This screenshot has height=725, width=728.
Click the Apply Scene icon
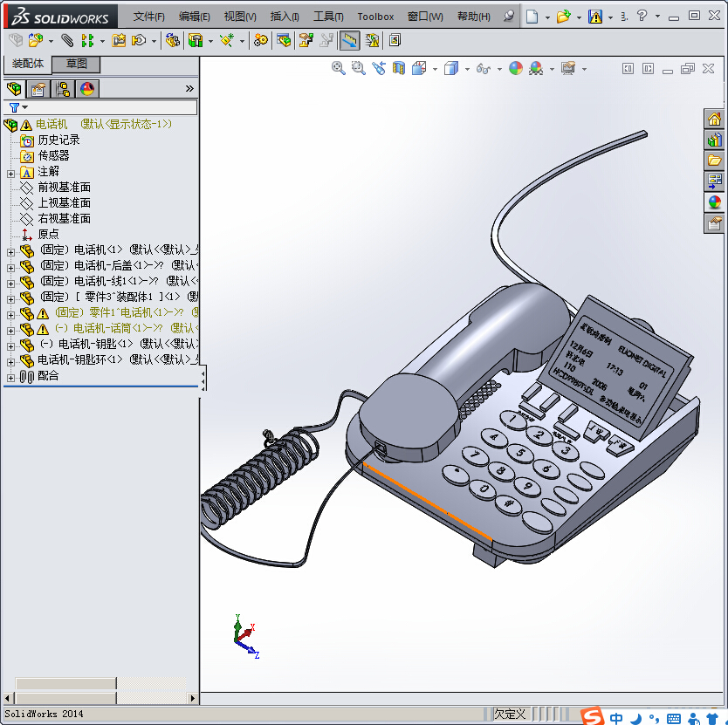[536, 69]
